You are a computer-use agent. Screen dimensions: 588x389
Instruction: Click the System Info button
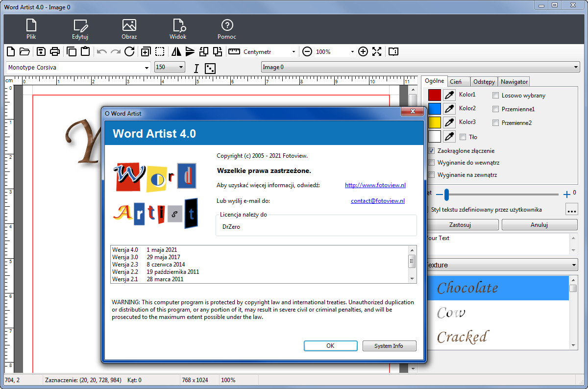(x=389, y=346)
